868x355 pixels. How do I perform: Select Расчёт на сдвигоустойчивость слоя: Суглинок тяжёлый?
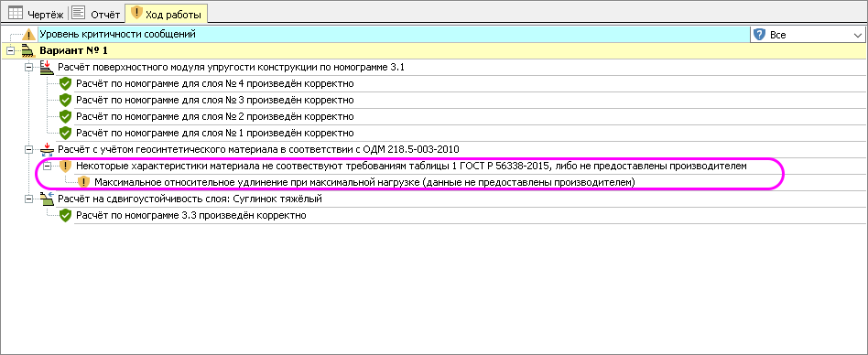pos(190,199)
